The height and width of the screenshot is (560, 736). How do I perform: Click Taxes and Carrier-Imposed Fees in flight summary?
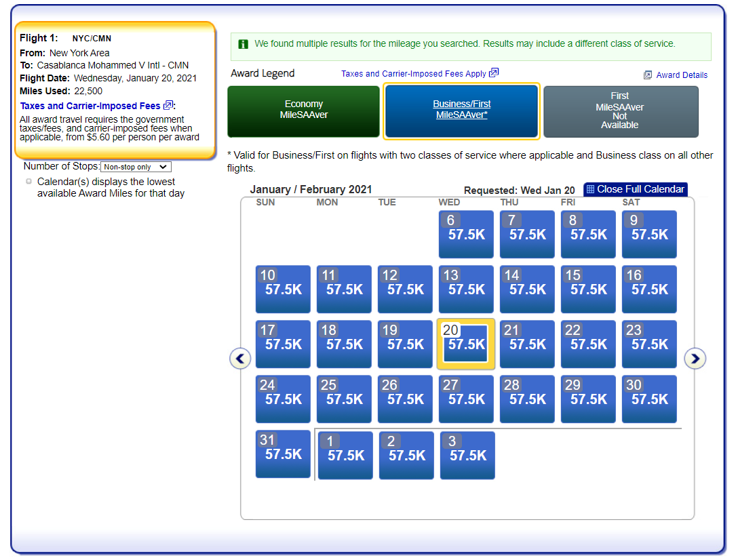pos(90,106)
